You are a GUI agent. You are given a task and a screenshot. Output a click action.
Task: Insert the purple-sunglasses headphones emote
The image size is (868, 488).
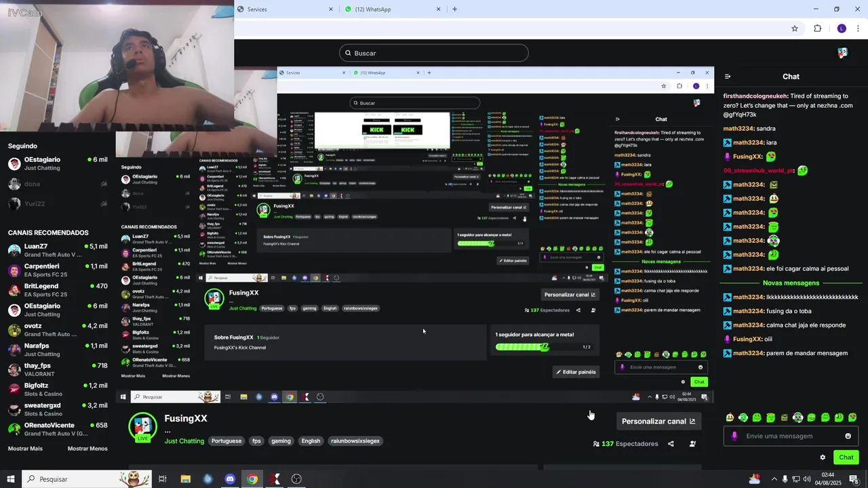click(x=797, y=418)
